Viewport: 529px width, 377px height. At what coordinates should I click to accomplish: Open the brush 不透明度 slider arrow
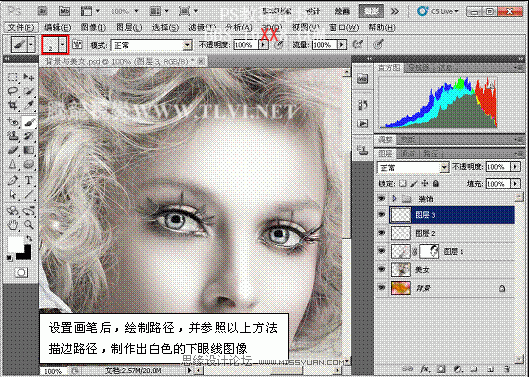pyautogui.click(x=263, y=45)
